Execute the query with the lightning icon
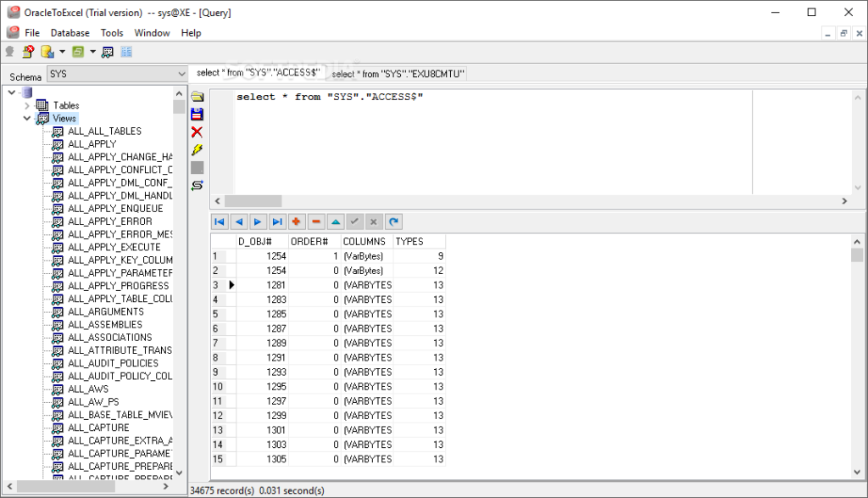The height and width of the screenshot is (498, 868). tap(197, 149)
